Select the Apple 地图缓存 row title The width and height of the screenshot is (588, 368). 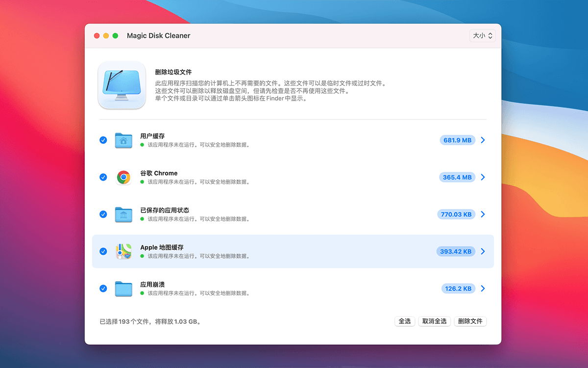[x=162, y=247]
